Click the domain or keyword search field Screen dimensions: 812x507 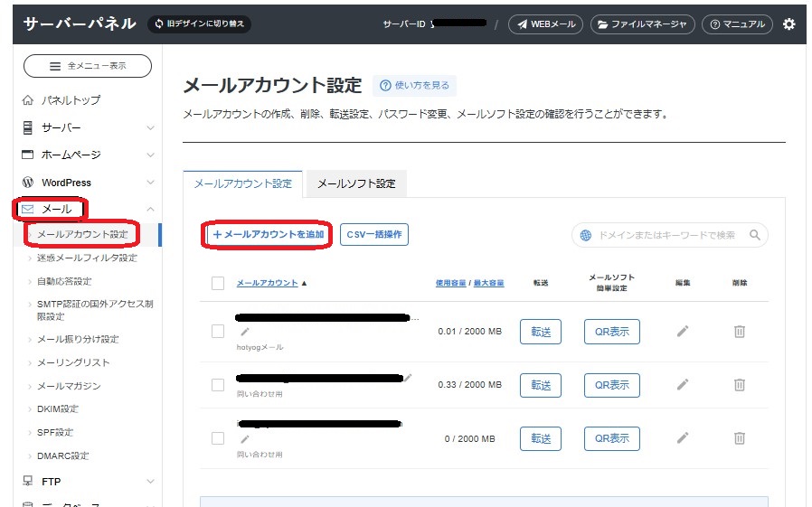point(665,235)
